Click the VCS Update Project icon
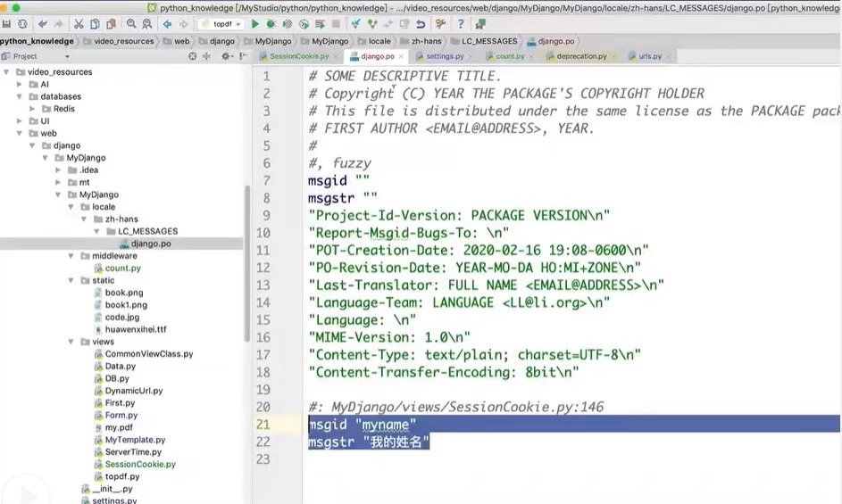The image size is (842, 504). (x=355, y=24)
